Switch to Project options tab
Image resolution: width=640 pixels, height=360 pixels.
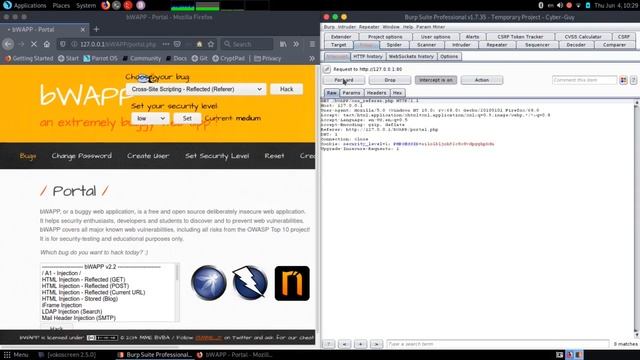(x=385, y=37)
